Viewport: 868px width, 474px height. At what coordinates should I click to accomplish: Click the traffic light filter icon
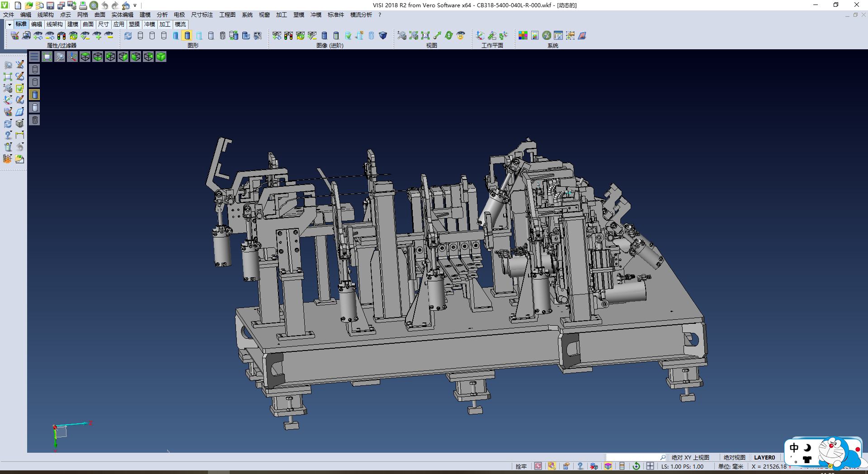[61, 35]
